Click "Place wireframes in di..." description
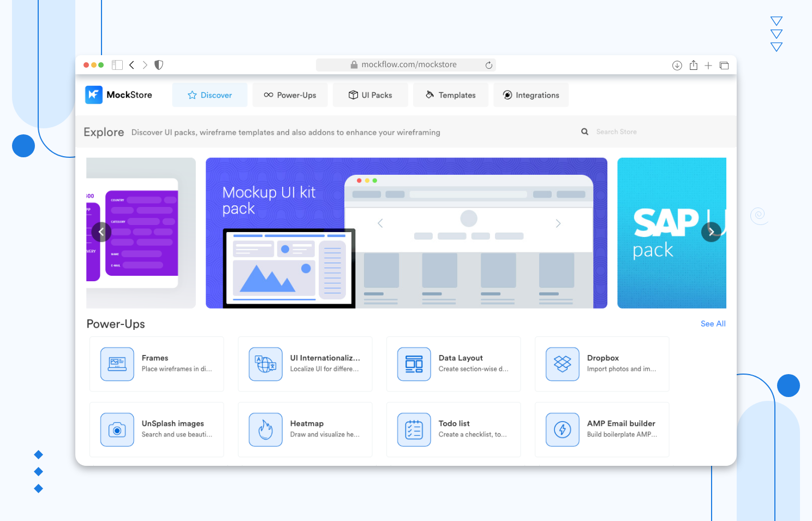Viewport: 812px width, 521px height. 177,369
